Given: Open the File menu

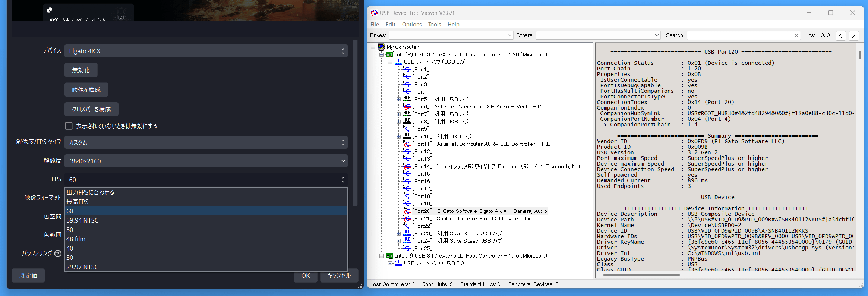Looking at the screenshot, I should (375, 25).
